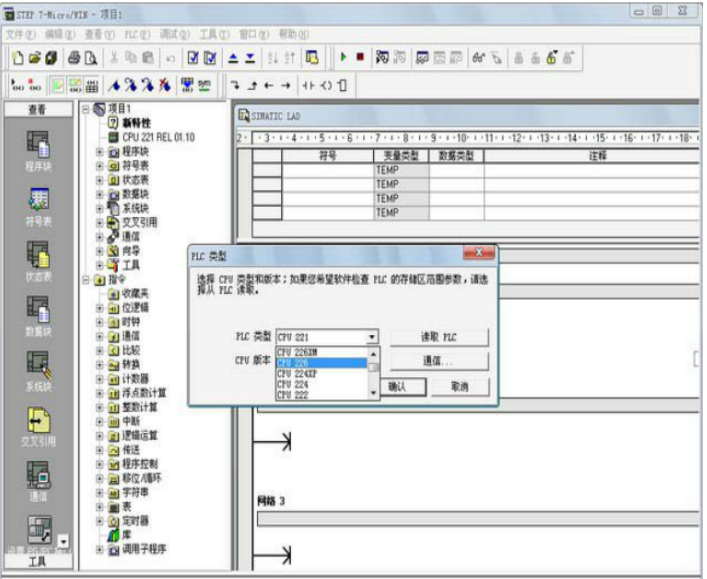Collapse the 指令 tree node
The height and width of the screenshot is (579, 707).
[85, 280]
